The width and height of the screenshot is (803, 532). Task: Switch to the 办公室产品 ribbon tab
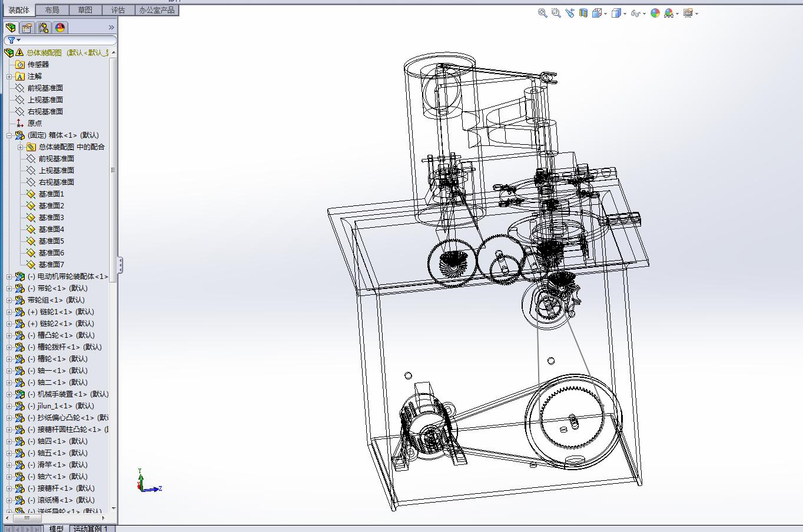[157, 10]
